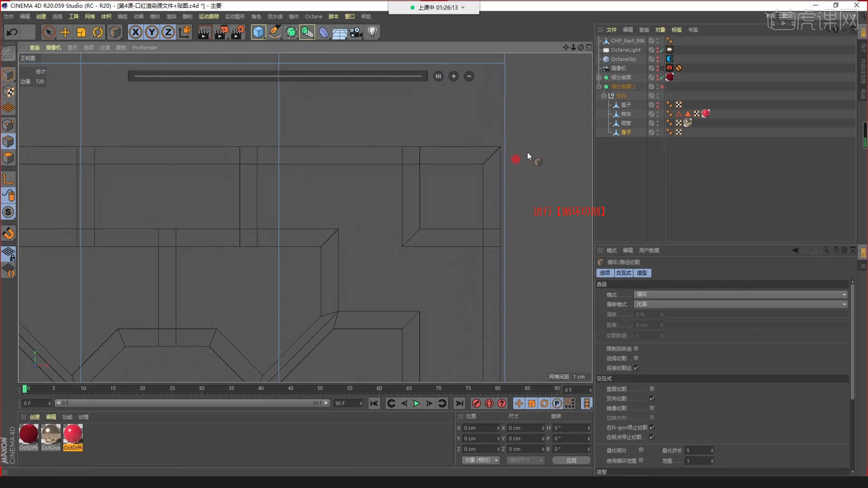This screenshot has width=868, height=488.
Task: Open the Deformer (Bend) icon
Action: [324, 32]
